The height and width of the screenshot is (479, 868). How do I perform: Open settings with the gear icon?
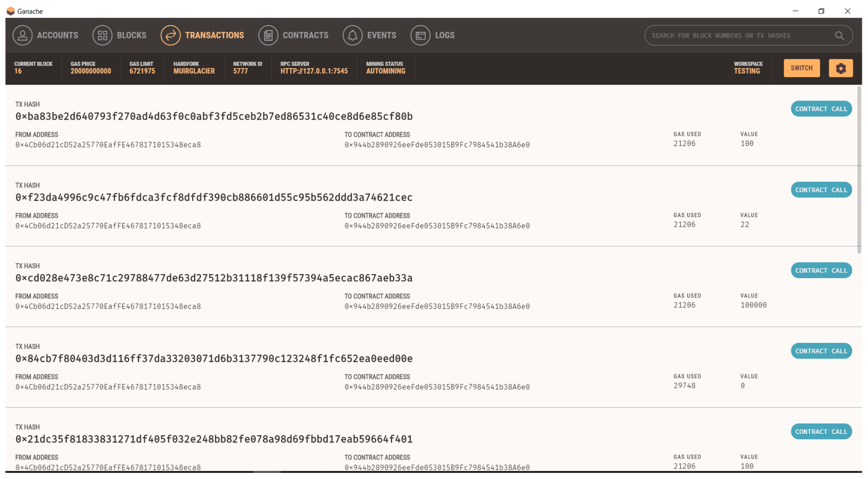pyautogui.click(x=840, y=68)
